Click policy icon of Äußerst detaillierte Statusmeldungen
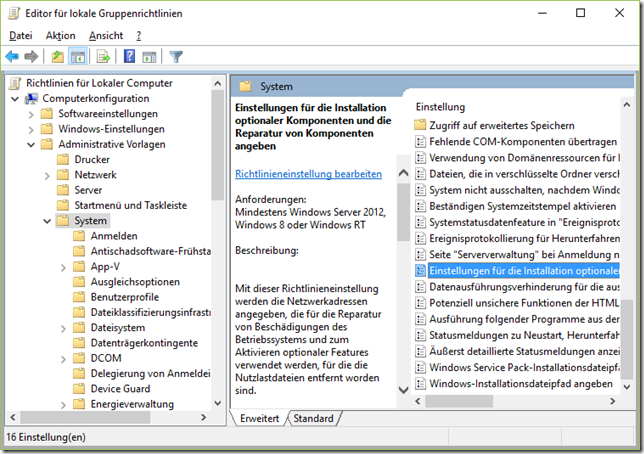 420,352
